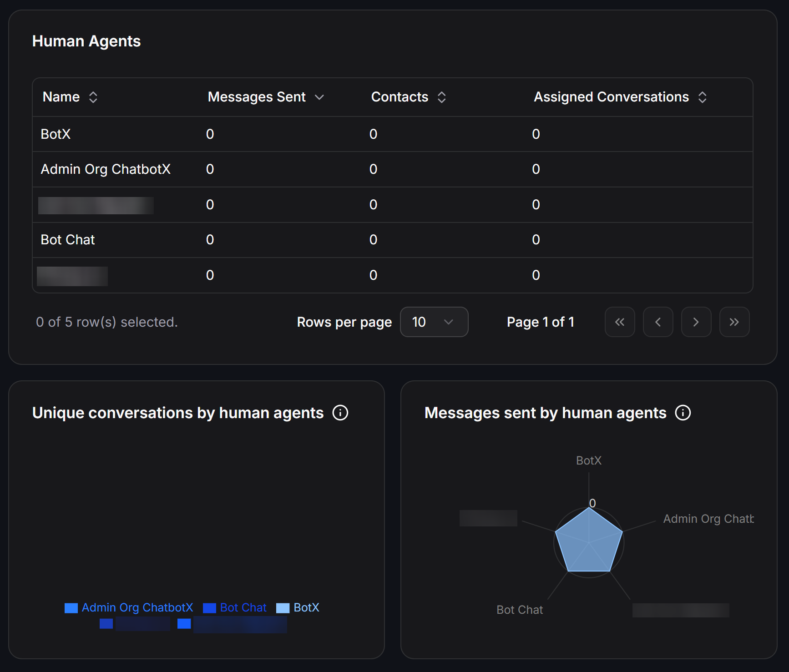The width and height of the screenshot is (789, 672).
Task: Click 'Page 1 of 1' indicator
Action: pos(541,322)
